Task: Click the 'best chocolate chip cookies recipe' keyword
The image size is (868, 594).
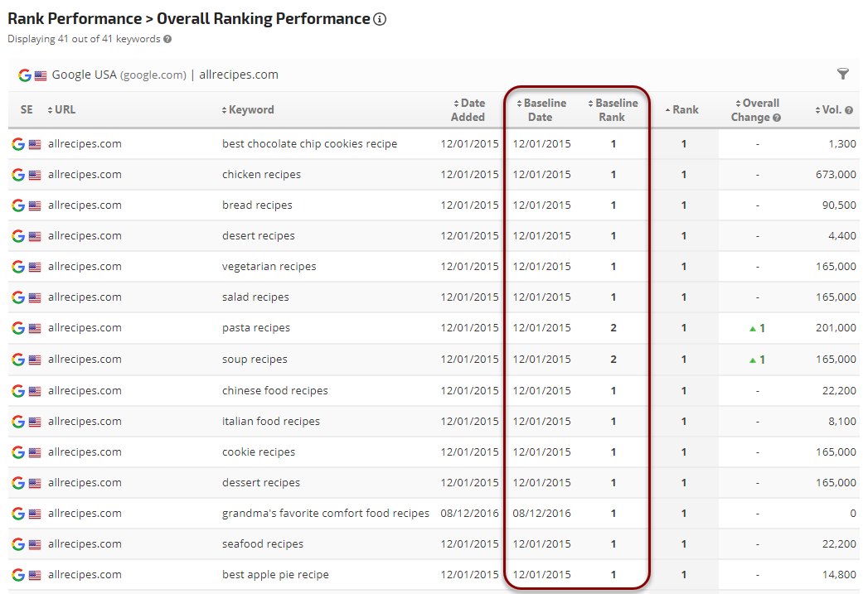Action: (x=309, y=144)
